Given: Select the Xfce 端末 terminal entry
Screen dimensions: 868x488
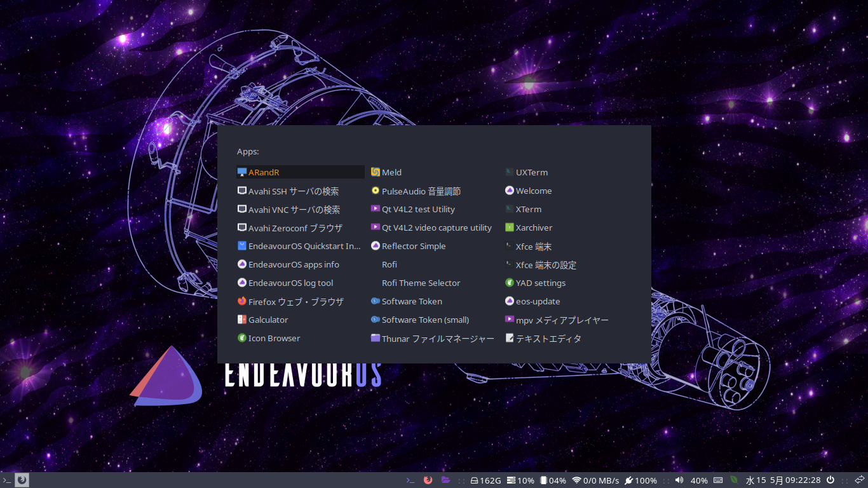Looking at the screenshot, I should point(569,246).
